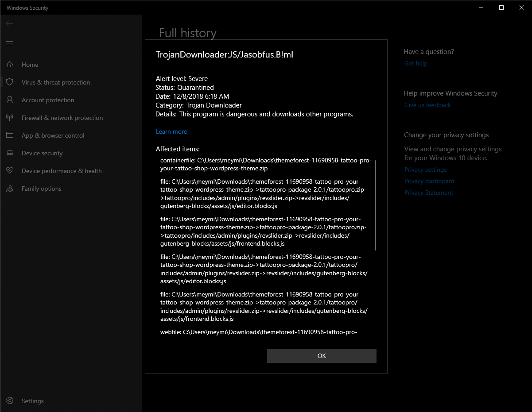Click the Account protection person icon

(x=10, y=100)
